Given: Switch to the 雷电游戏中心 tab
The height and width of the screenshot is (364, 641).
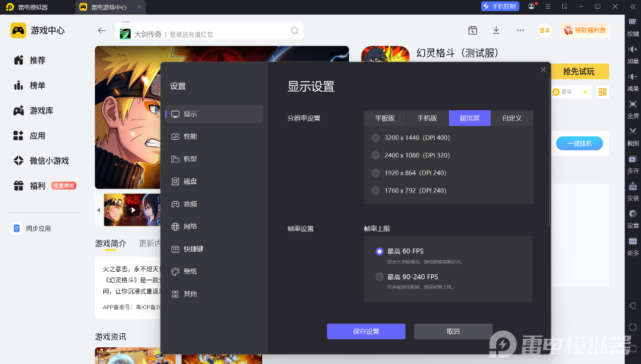Looking at the screenshot, I should click(109, 7).
